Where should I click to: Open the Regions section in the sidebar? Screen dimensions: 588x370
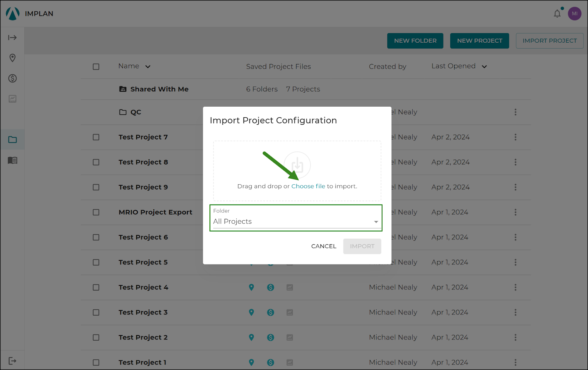point(12,58)
